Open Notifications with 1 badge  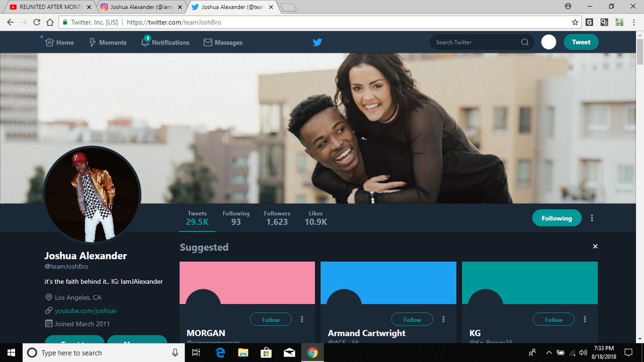(165, 42)
